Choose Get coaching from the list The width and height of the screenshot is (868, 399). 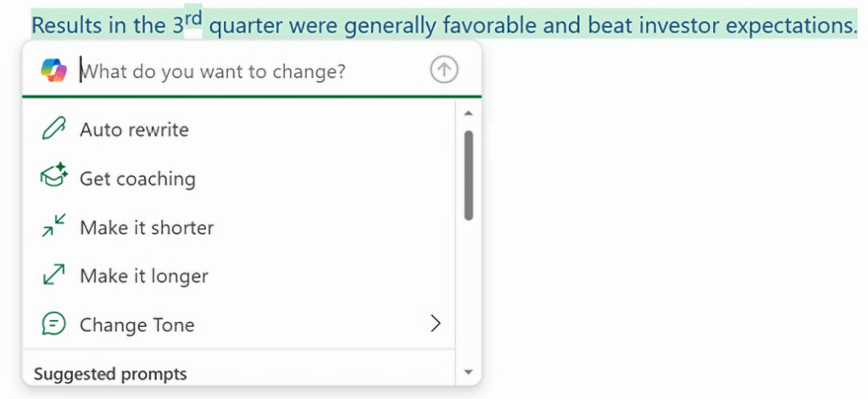pyautogui.click(x=238, y=178)
